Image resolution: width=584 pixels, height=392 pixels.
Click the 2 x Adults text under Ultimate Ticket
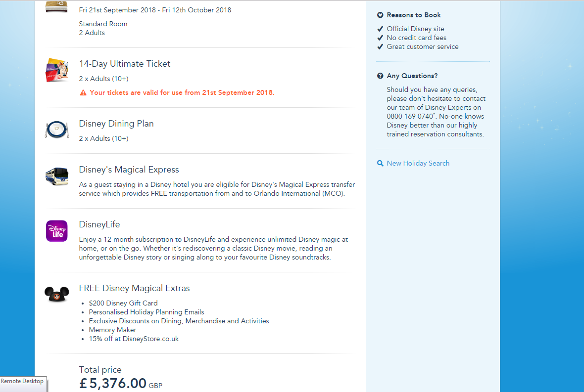(103, 79)
